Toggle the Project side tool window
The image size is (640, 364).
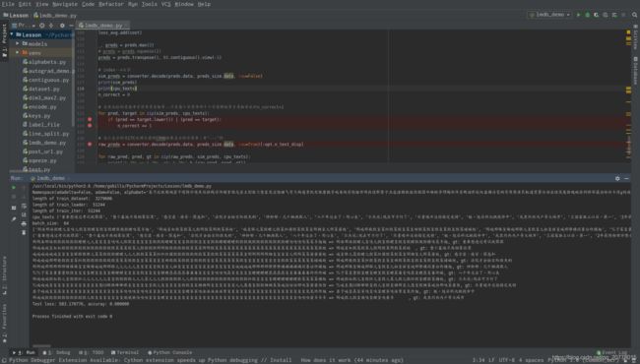(x=5, y=40)
